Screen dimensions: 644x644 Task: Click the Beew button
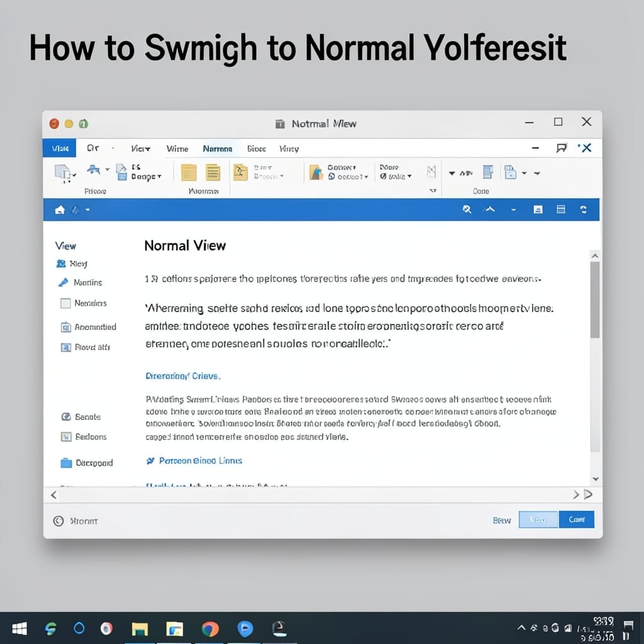pos(502,520)
